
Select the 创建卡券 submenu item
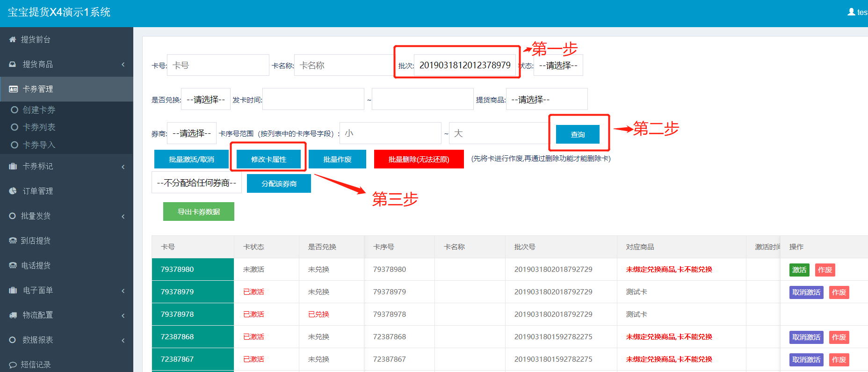(x=39, y=110)
